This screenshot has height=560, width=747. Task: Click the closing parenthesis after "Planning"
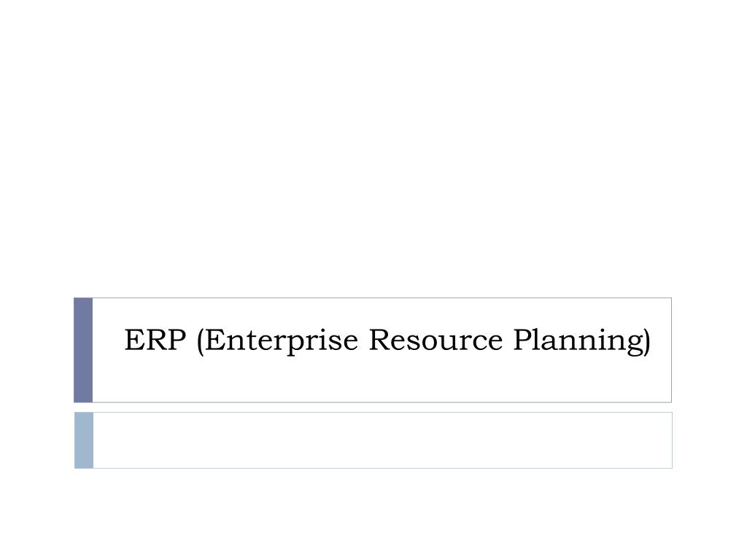coord(646,341)
